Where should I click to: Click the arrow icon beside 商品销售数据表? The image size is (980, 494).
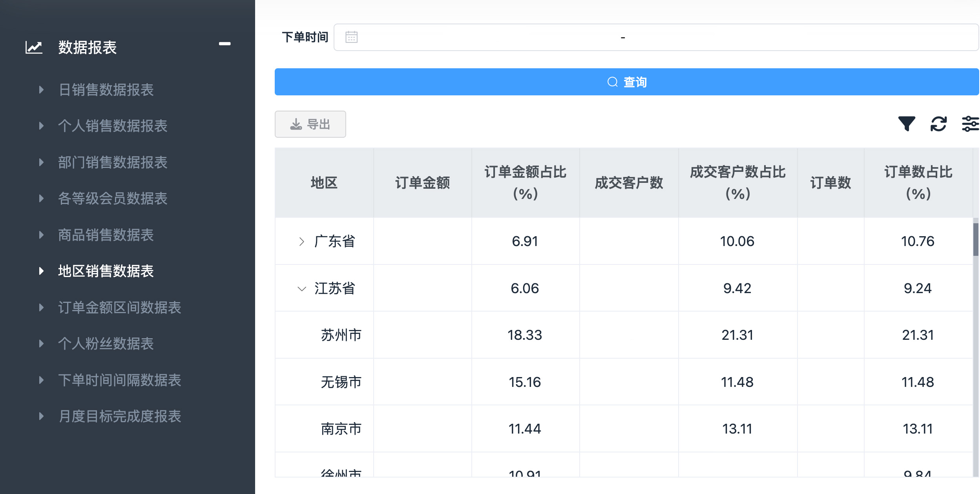point(41,235)
